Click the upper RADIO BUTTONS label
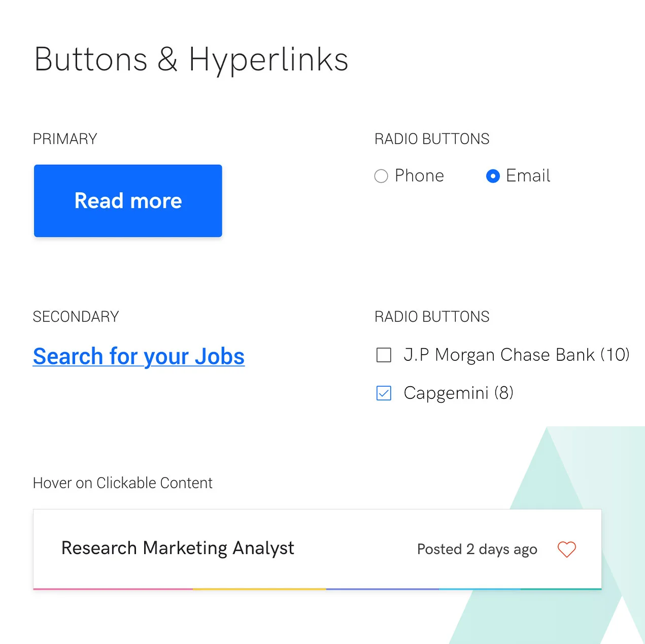The height and width of the screenshot is (644, 645). (x=431, y=139)
